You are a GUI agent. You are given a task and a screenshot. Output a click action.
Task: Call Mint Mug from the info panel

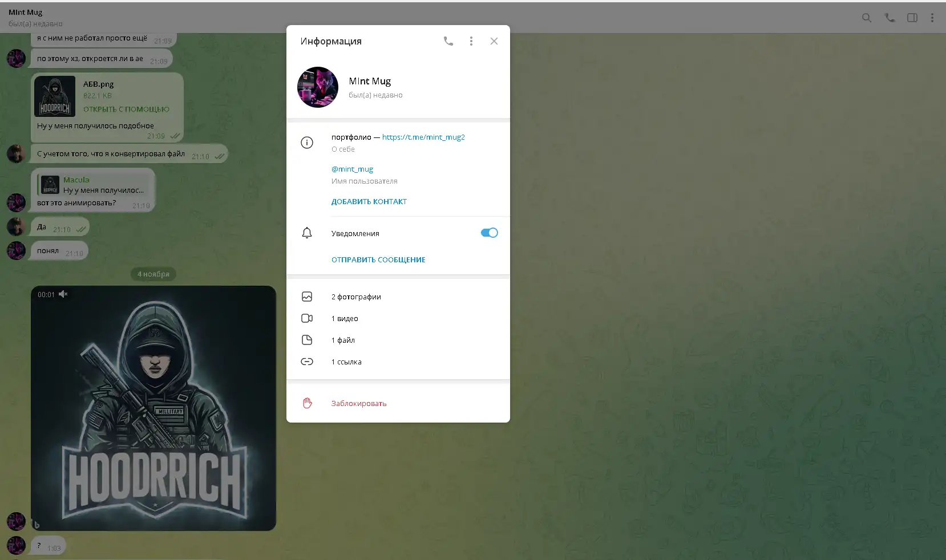click(x=448, y=41)
